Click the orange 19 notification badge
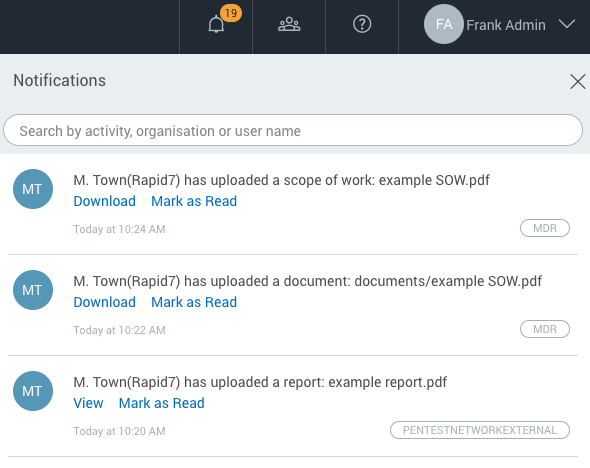 tap(231, 13)
